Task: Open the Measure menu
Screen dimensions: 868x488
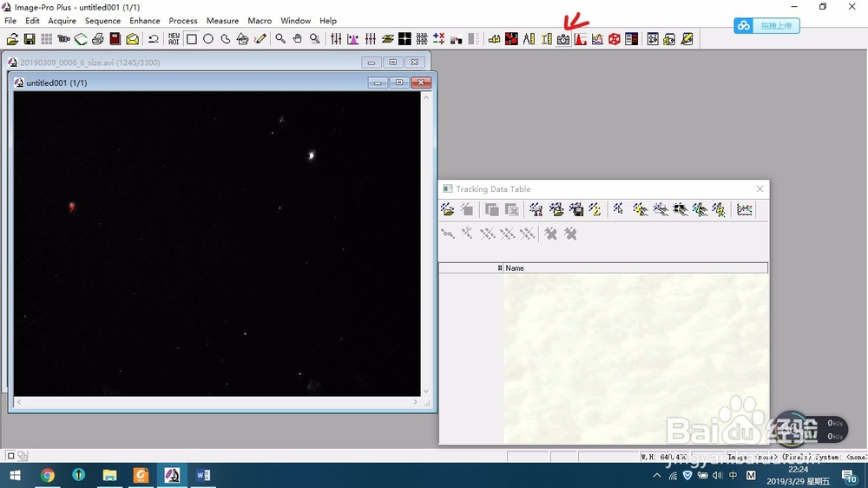Action: tap(222, 21)
